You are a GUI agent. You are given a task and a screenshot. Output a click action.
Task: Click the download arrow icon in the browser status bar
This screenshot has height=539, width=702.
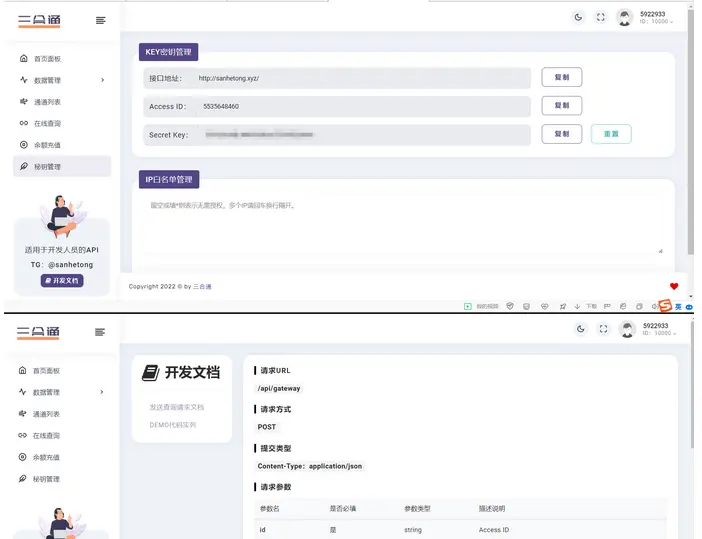[577, 306]
